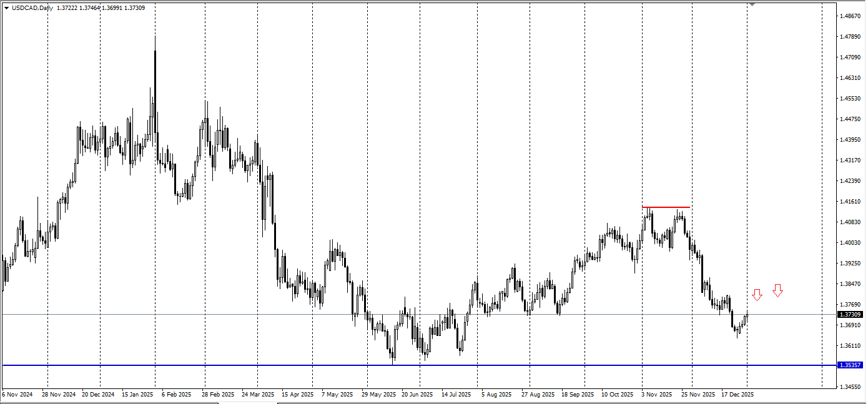Image resolution: width=868 pixels, height=404 pixels.
Task: Click the blue 1.35357 price level label
Action: (x=851, y=365)
